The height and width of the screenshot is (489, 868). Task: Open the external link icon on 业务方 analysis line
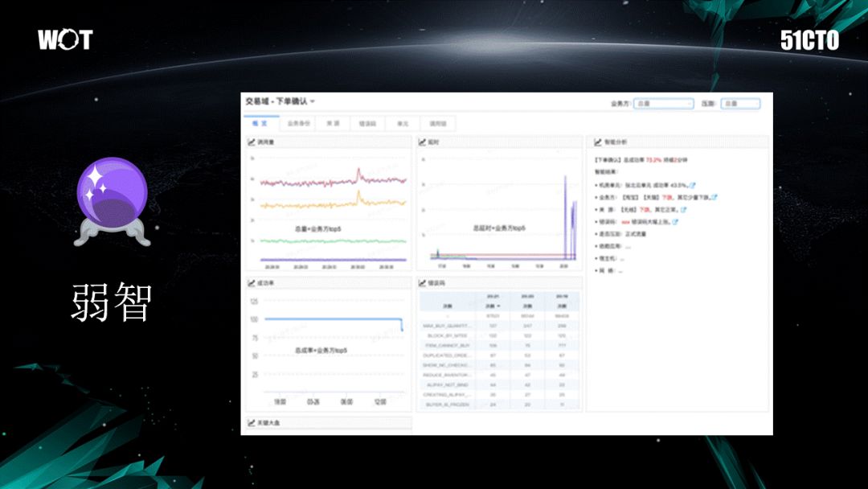714,197
